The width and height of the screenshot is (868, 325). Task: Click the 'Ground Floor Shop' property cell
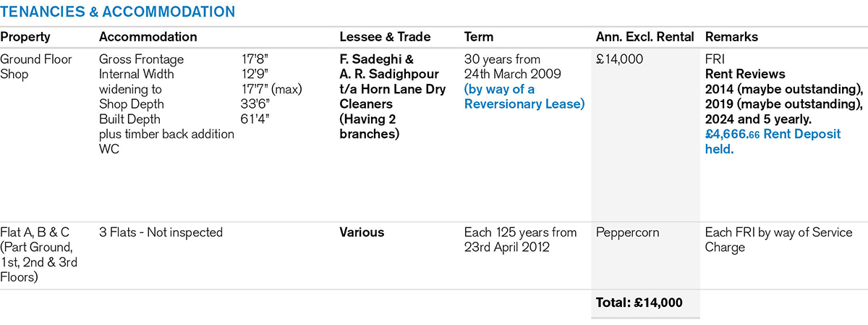36,67
